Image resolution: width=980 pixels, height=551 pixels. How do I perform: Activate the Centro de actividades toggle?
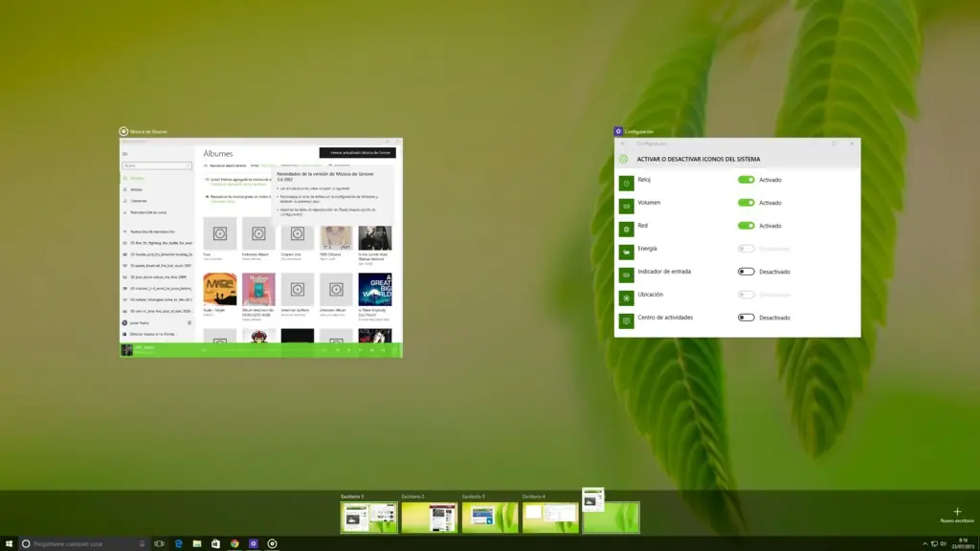(x=746, y=318)
